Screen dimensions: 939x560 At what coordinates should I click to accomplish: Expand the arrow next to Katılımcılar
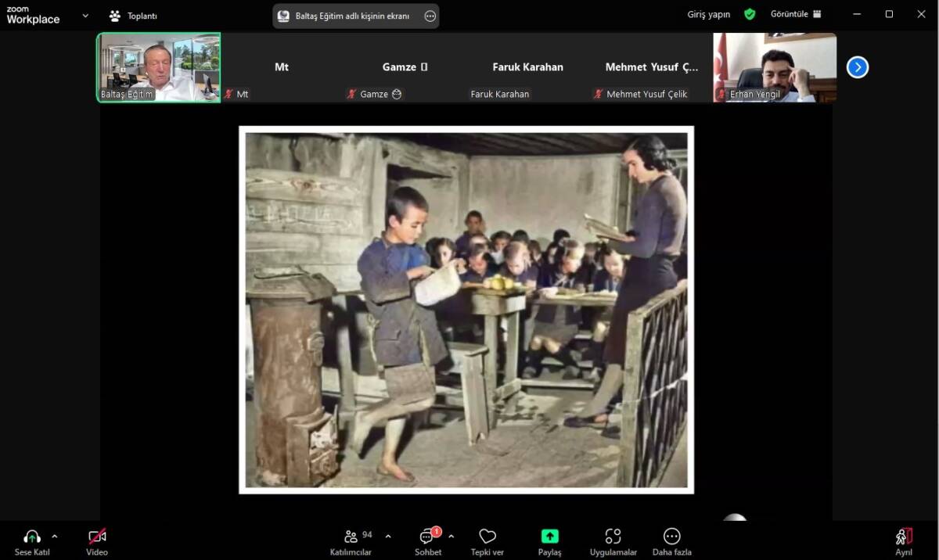(x=388, y=537)
